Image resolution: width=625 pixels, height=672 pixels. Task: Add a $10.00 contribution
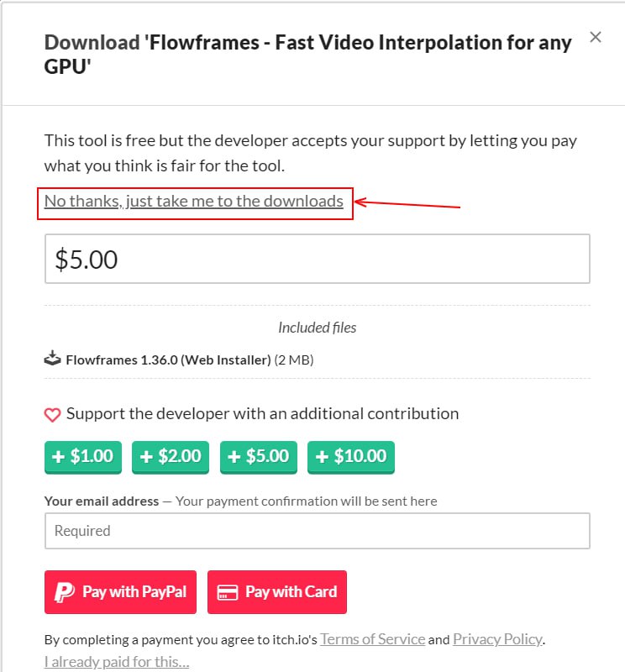(350, 457)
